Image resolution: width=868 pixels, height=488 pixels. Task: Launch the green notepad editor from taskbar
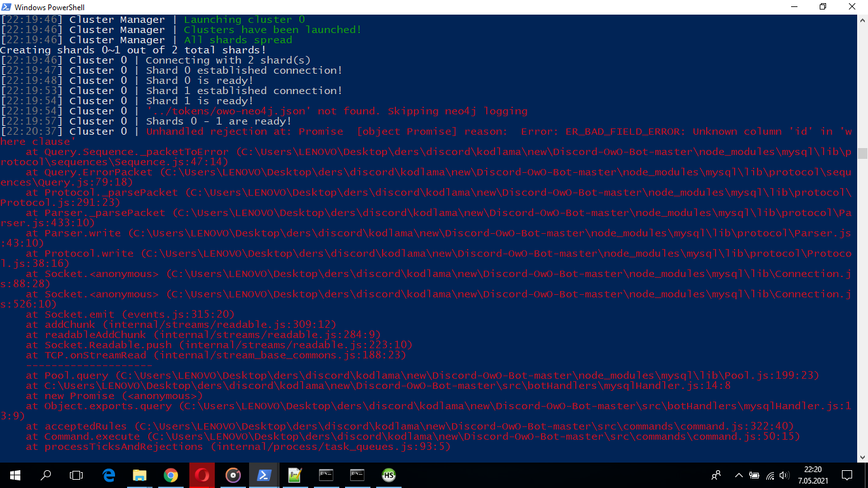click(295, 475)
